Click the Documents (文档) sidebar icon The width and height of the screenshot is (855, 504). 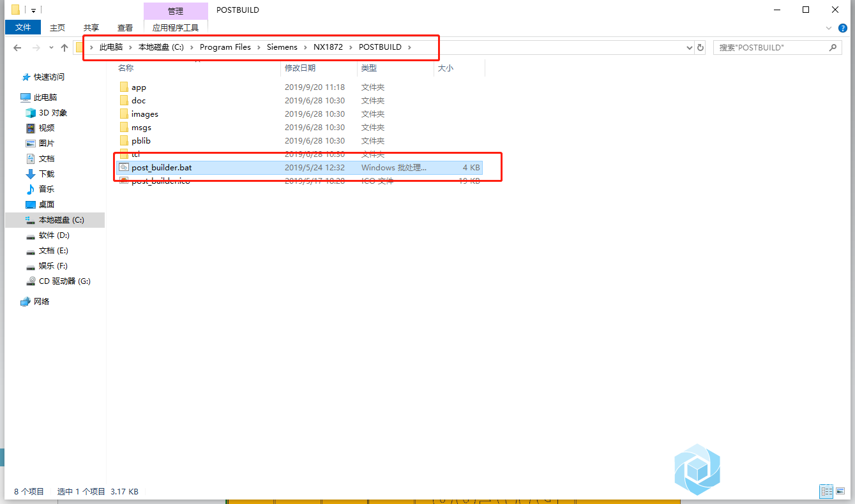tap(31, 158)
